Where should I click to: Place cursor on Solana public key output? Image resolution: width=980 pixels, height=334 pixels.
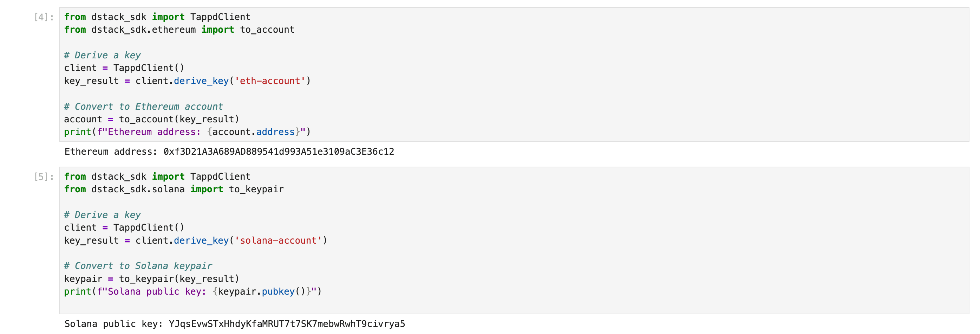pyautogui.click(x=234, y=324)
